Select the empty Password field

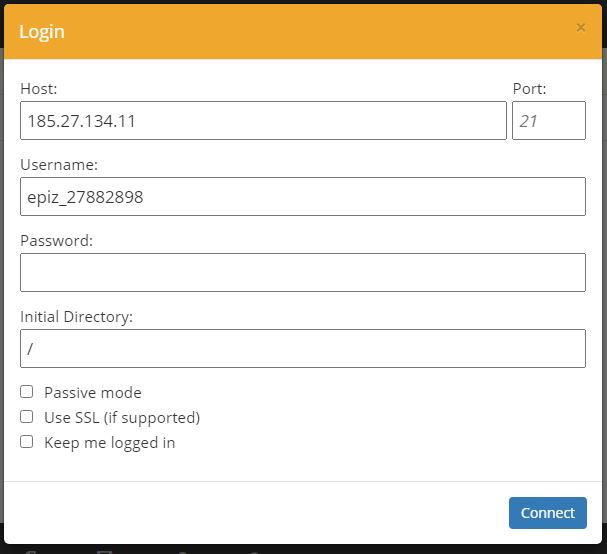(x=302, y=273)
